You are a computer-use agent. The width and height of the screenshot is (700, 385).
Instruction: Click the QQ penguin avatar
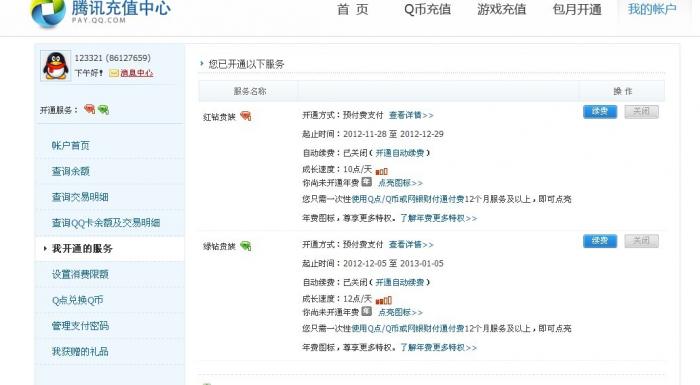click(56, 66)
